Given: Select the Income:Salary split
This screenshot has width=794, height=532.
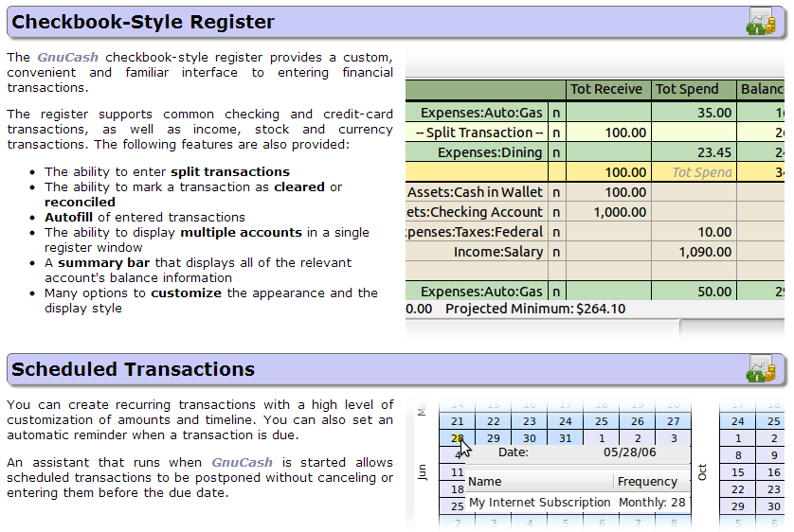Looking at the screenshot, I should (498, 252).
